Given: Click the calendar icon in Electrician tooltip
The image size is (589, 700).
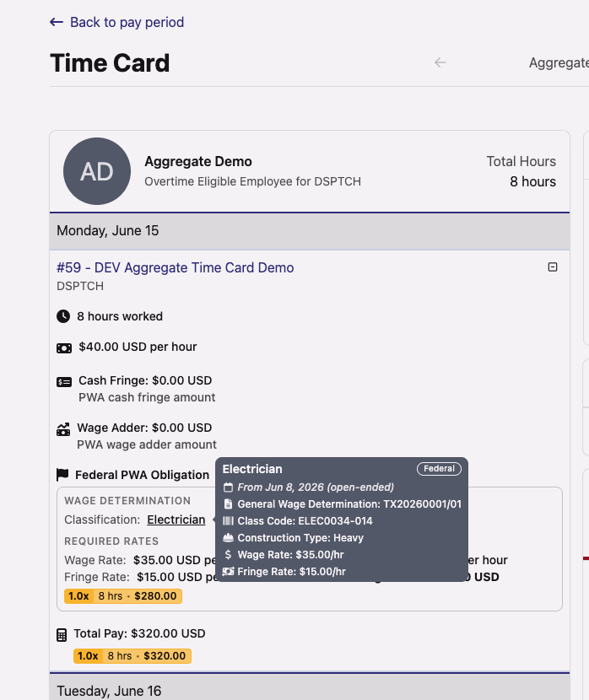Looking at the screenshot, I should tap(228, 487).
